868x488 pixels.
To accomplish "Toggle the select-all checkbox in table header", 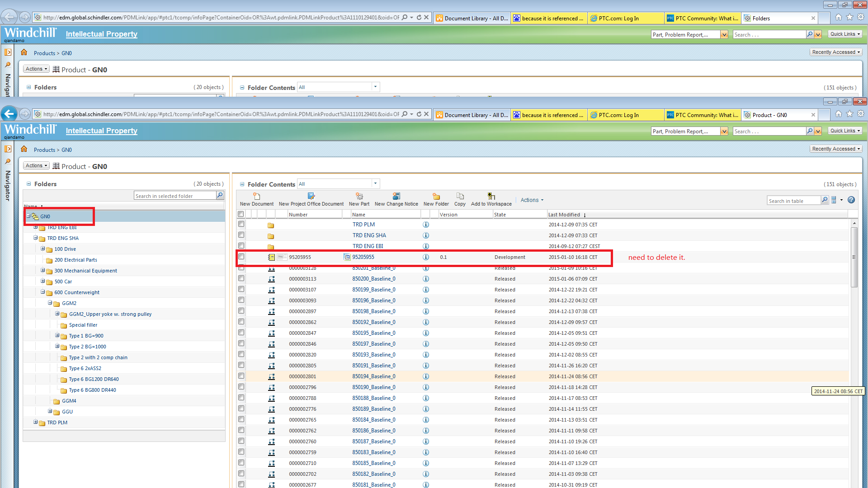I will point(241,214).
